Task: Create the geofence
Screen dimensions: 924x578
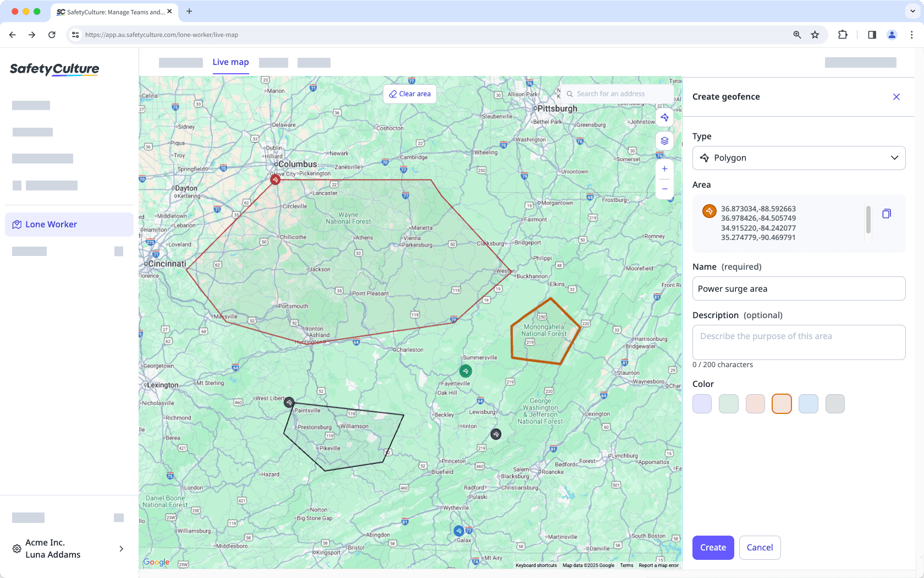Action: (x=713, y=547)
